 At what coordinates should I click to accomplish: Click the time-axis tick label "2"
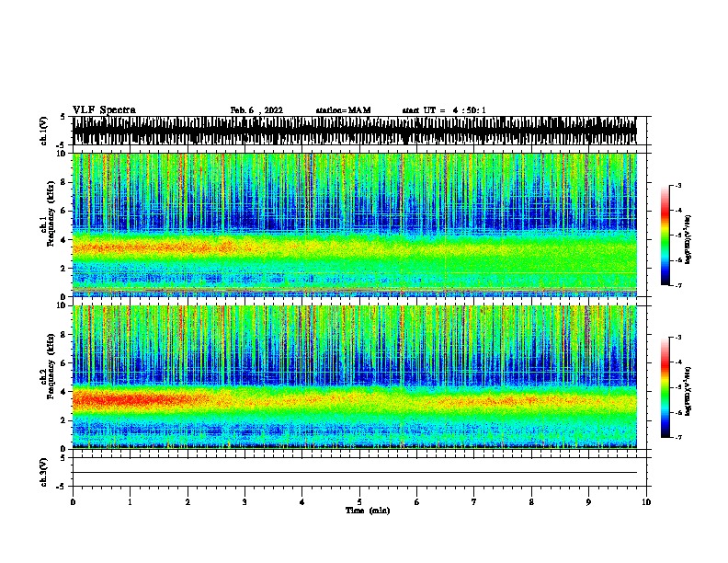(x=188, y=502)
